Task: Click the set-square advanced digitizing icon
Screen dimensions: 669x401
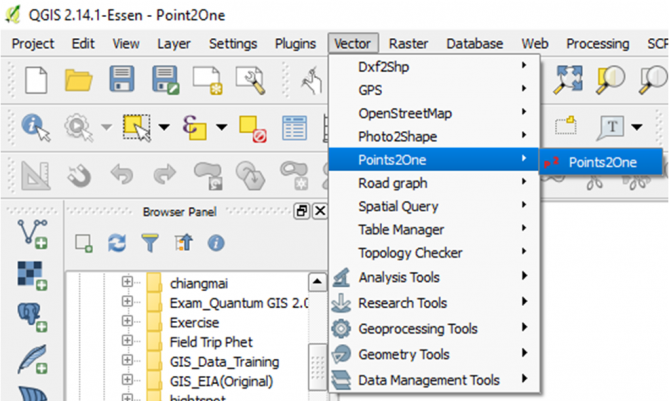Action: point(35,175)
